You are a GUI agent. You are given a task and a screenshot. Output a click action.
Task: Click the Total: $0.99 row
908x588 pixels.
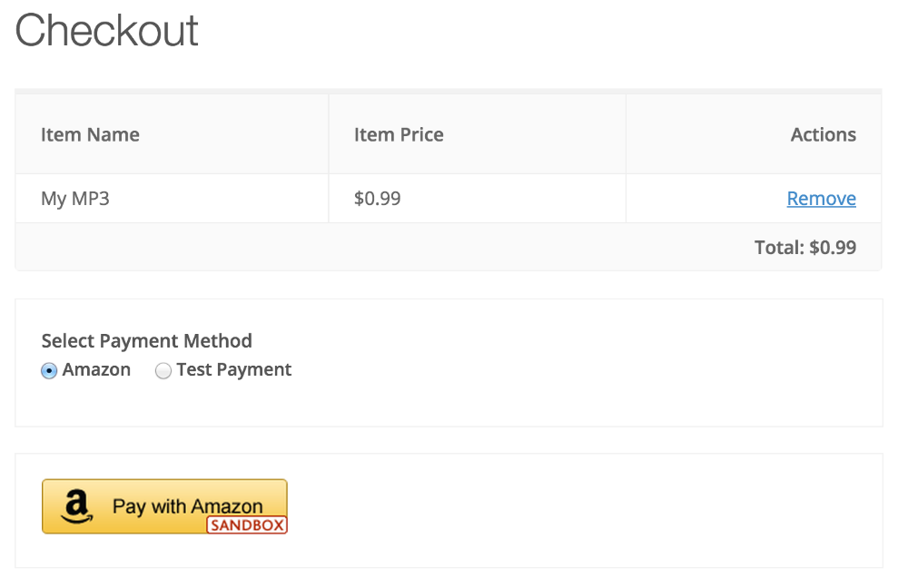(804, 246)
